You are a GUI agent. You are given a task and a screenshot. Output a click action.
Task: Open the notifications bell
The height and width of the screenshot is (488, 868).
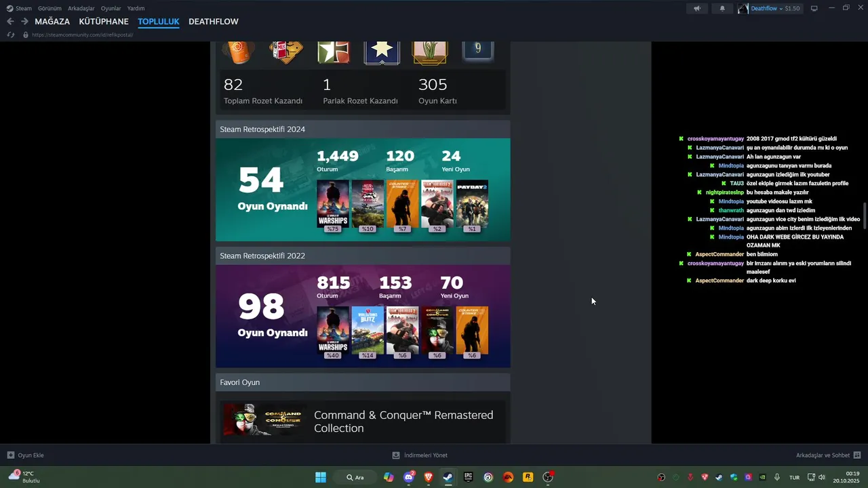(722, 8)
